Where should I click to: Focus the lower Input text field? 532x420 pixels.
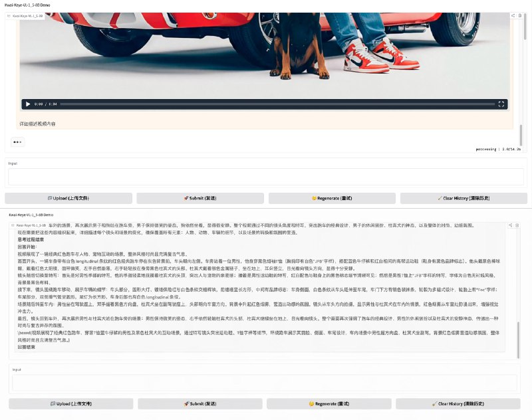click(265, 383)
